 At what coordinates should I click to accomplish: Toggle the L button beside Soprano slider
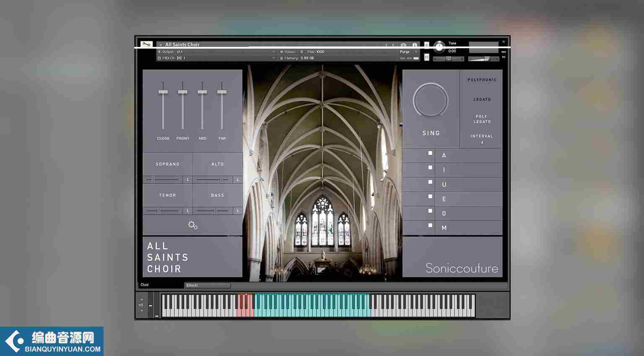[x=188, y=180]
